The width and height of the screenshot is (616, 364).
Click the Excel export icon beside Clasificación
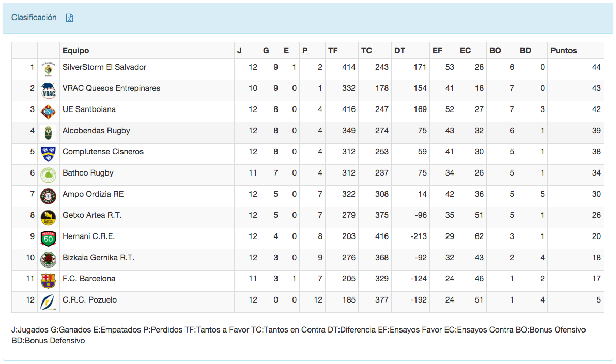click(x=70, y=18)
